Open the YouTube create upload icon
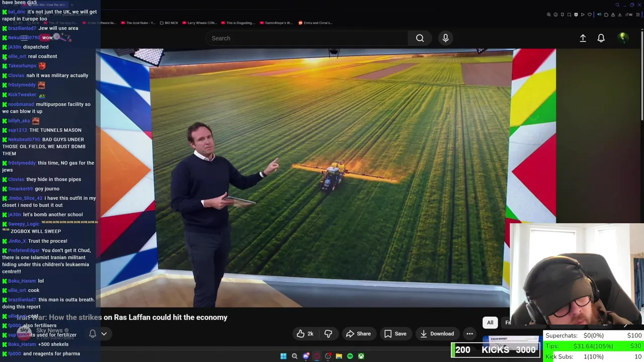The height and width of the screenshot is (362, 644). (x=583, y=38)
